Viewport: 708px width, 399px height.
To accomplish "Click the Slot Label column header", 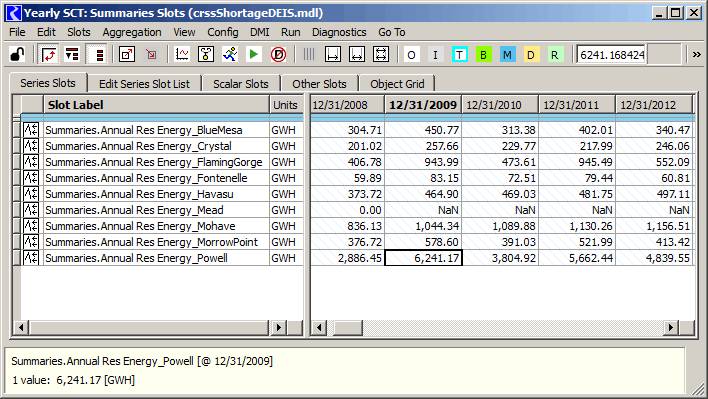I will [156, 105].
